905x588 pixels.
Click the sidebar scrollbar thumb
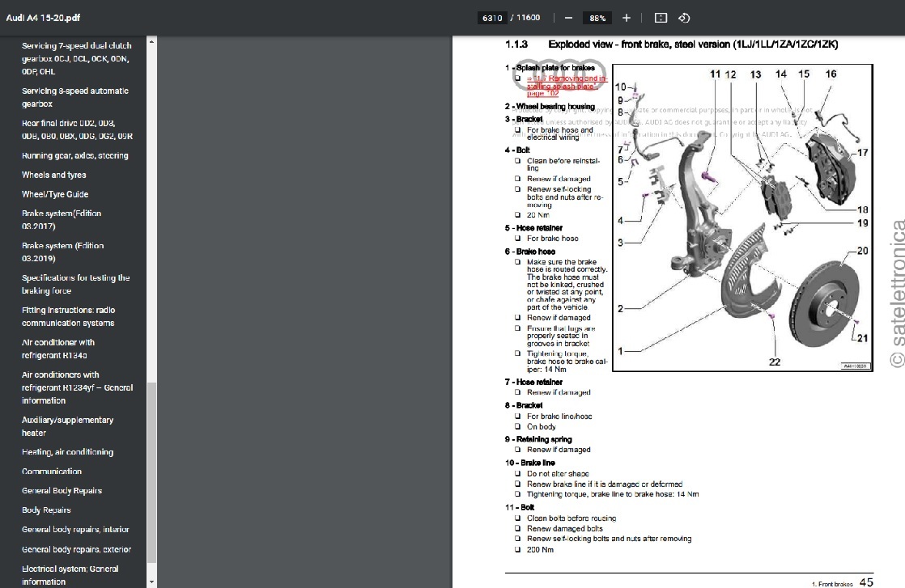(x=152, y=472)
